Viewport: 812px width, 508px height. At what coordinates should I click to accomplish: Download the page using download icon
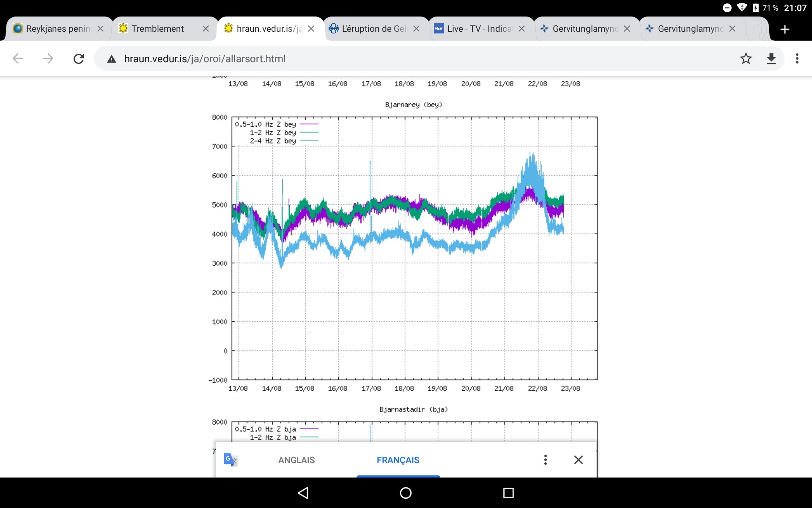771,58
